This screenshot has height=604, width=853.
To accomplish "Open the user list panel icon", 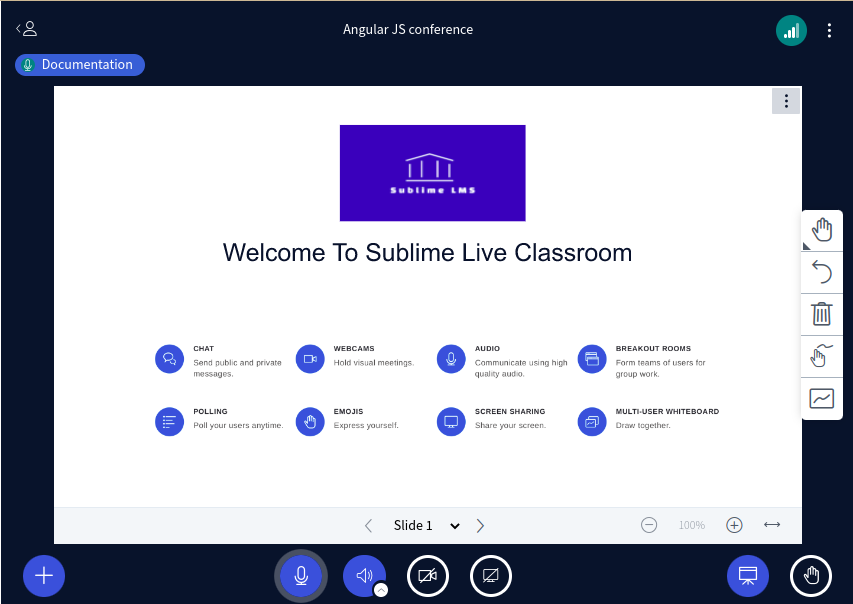I will 27,29.
